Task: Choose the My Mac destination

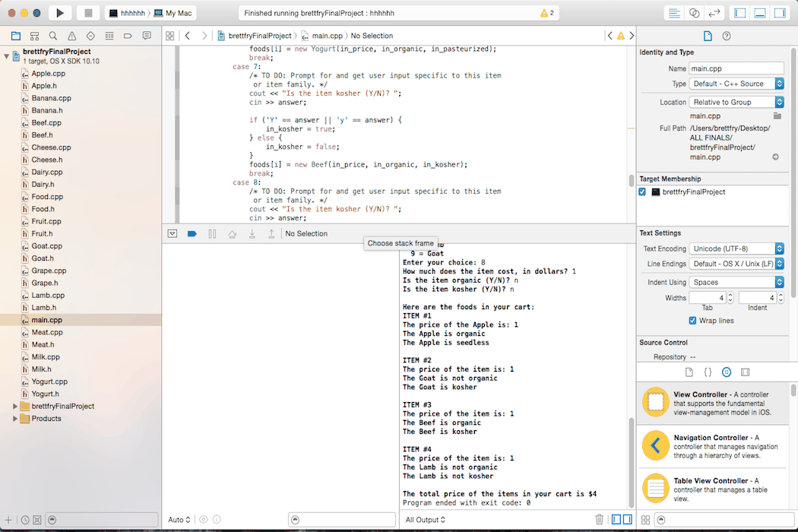Action: 173,13
